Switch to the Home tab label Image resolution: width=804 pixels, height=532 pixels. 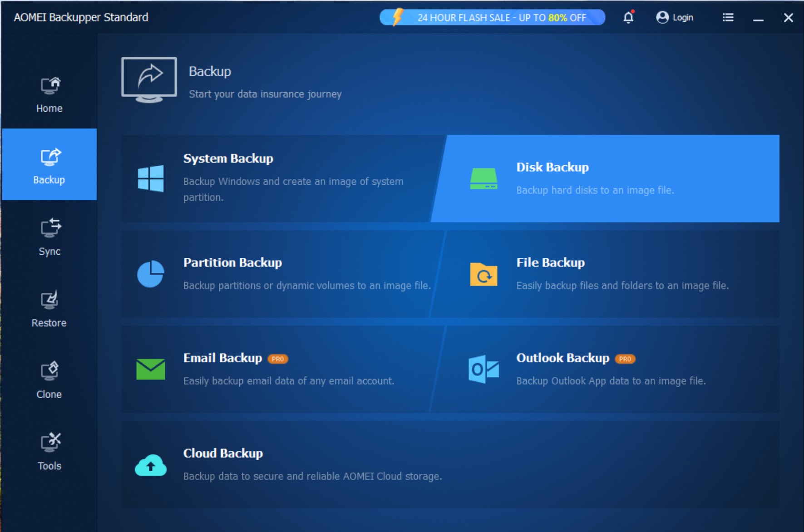click(x=49, y=108)
